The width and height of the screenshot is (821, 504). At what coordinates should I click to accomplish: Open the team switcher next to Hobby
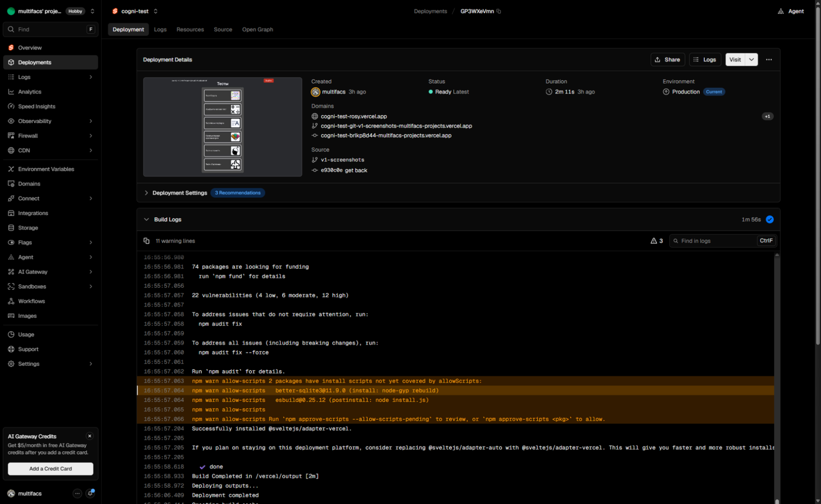point(93,11)
